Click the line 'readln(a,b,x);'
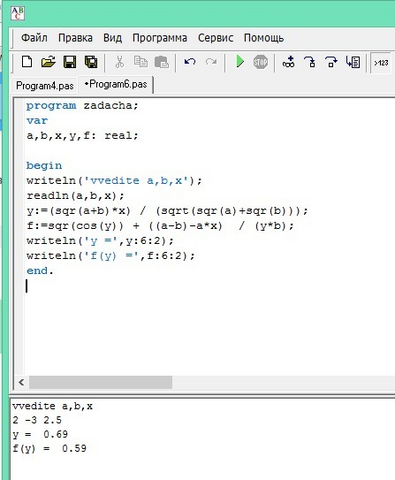The image size is (395, 480). click(75, 196)
